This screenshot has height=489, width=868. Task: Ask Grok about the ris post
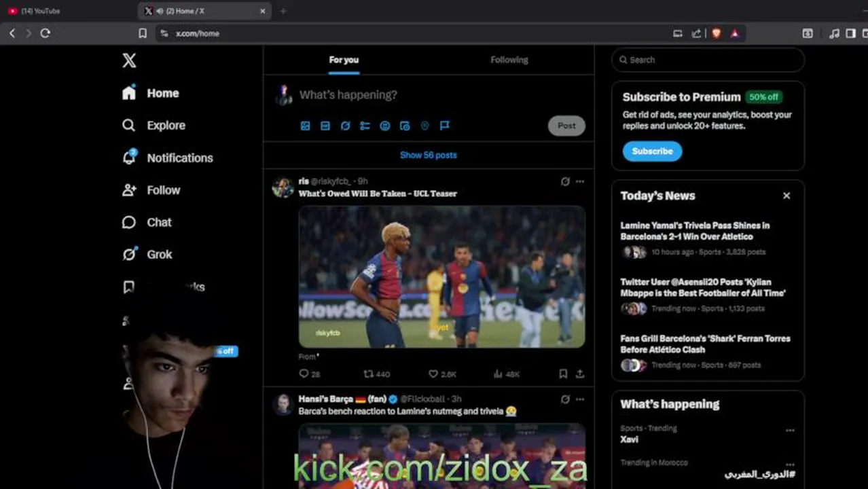565,181
